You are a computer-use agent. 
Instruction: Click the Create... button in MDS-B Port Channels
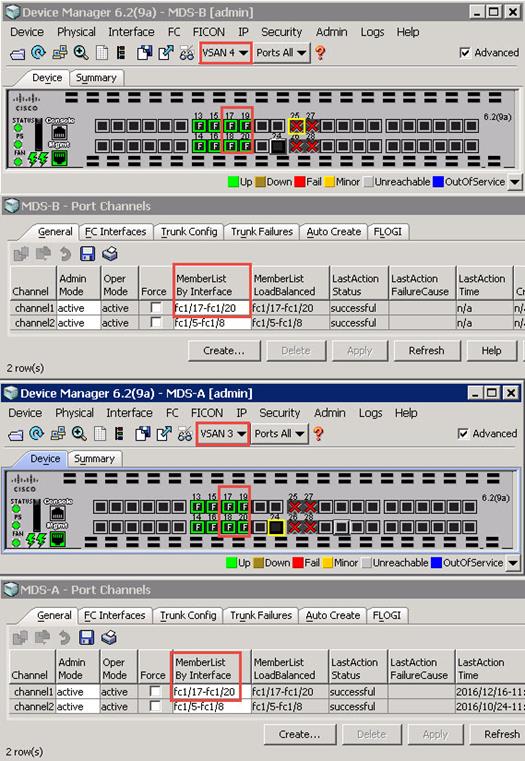pyautogui.click(x=224, y=350)
